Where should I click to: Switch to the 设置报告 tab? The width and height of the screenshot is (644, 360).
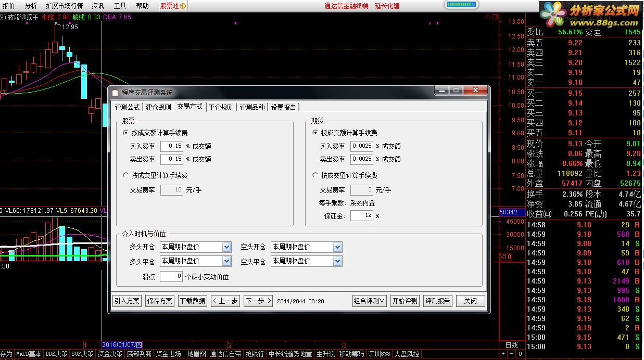tap(283, 107)
